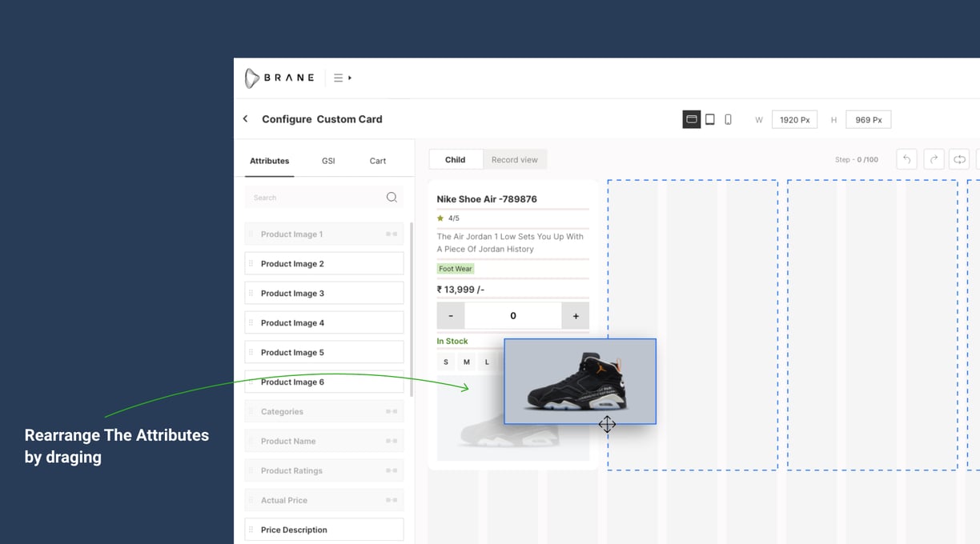Click the Product Ratings attribute row
The height and width of the screenshot is (544, 980).
[324, 470]
